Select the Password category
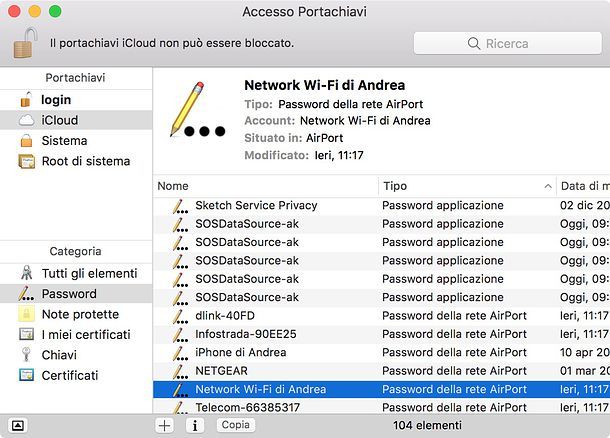This screenshot has height=438, width=610. pos(76,294)
